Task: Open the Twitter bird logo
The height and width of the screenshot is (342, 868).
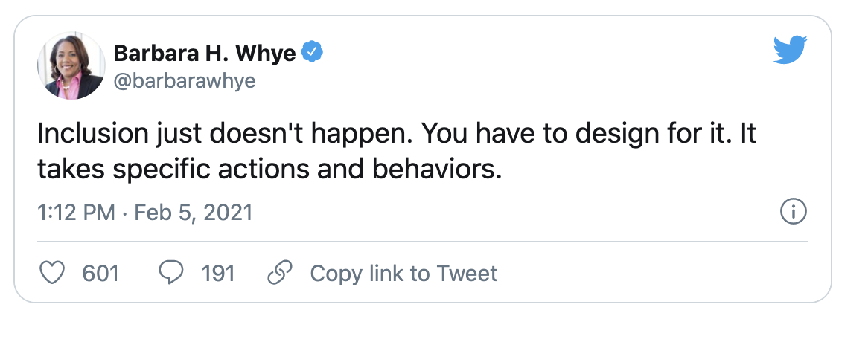Action: [x=790, y=50]
